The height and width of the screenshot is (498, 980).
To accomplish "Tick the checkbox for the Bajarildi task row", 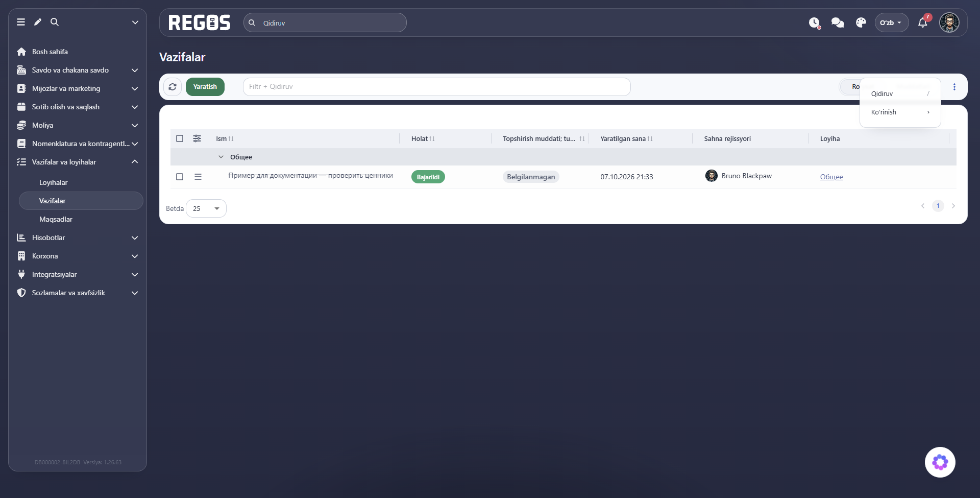I will tap(180, 177).
